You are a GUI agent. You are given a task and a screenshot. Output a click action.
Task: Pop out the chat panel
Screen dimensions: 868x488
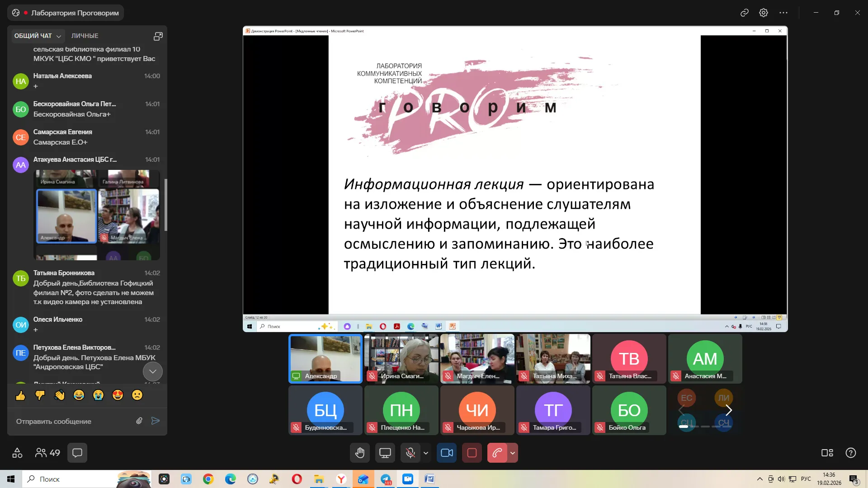point(158,36)
